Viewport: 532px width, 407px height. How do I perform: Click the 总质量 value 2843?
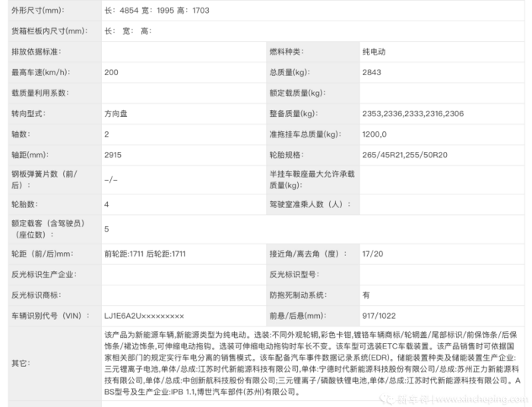pyautogui.click(x=372, y=72)
